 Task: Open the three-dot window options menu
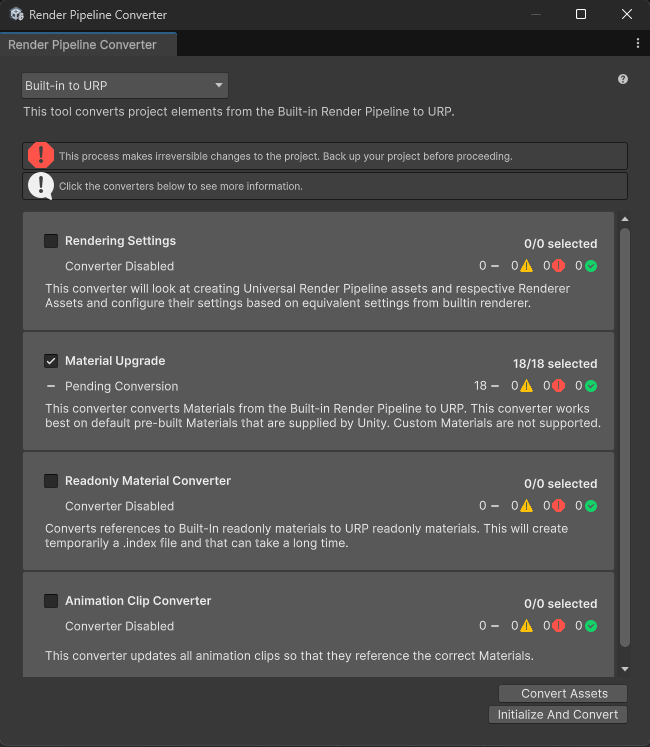pos(638,43)
